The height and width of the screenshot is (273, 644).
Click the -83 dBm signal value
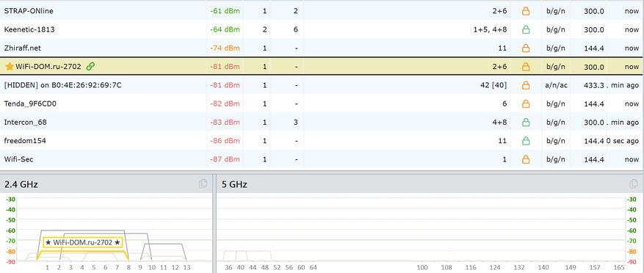tap(225, 123)
